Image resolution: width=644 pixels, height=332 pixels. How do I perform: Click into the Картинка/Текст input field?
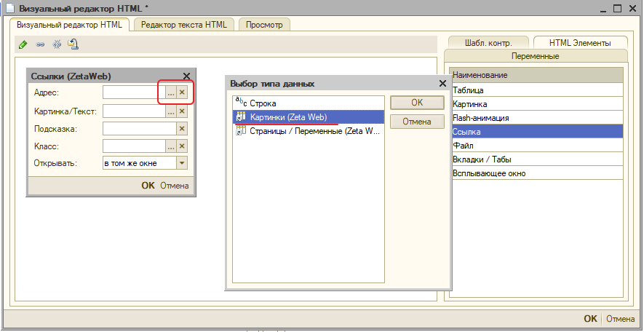click(x=135, y=111)
